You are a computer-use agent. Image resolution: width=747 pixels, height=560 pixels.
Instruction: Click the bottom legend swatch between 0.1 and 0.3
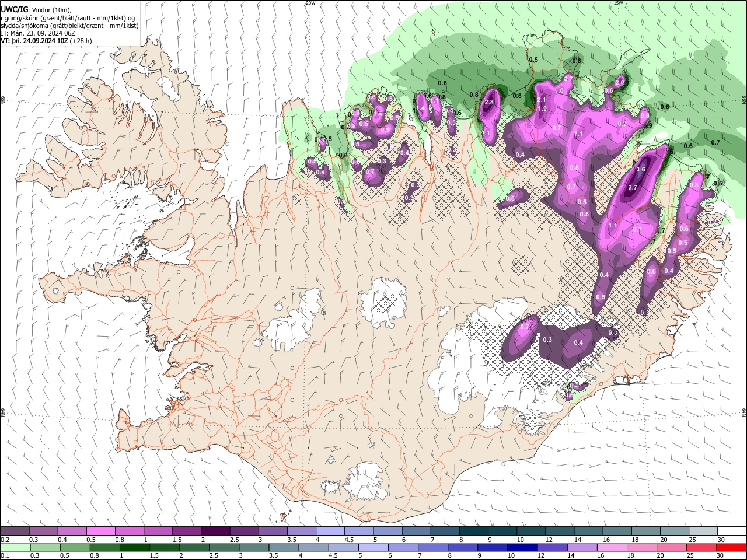click(15, 548)
